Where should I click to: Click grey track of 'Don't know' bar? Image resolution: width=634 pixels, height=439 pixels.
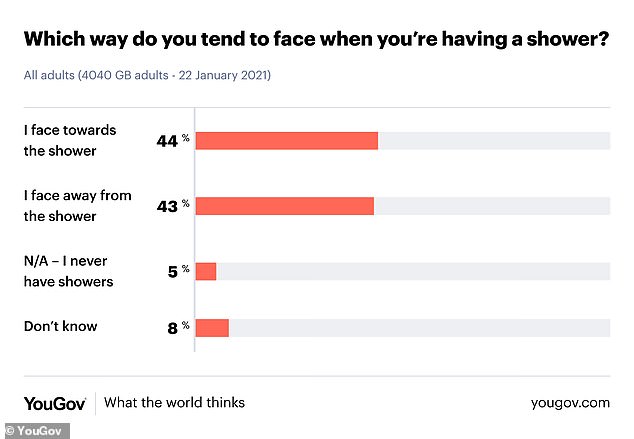coord(420,327)
